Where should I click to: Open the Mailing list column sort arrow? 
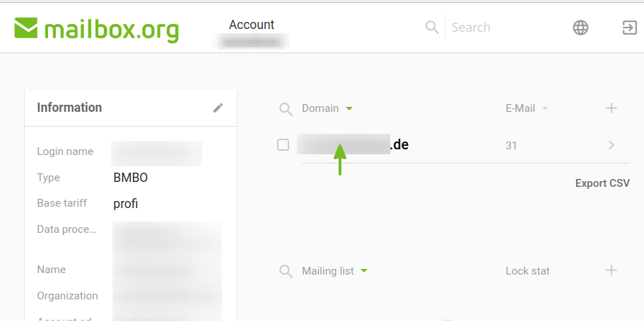[364, 271]
